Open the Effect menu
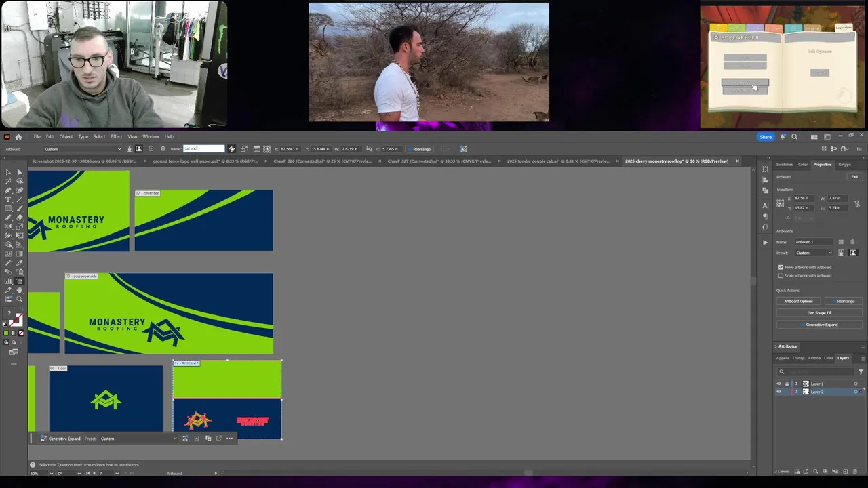The image size is (868, 488). (x=116, y=137)
